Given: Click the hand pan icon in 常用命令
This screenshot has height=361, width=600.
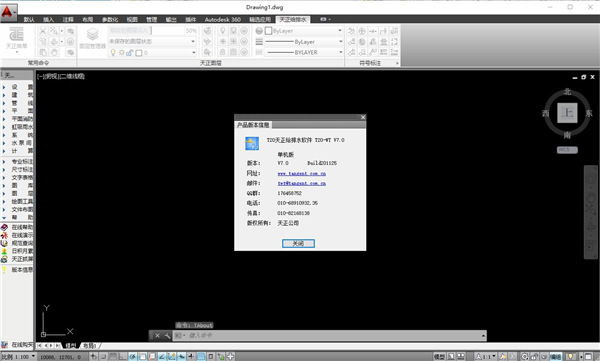Looking at the screenshot, I should coord(54,52).
